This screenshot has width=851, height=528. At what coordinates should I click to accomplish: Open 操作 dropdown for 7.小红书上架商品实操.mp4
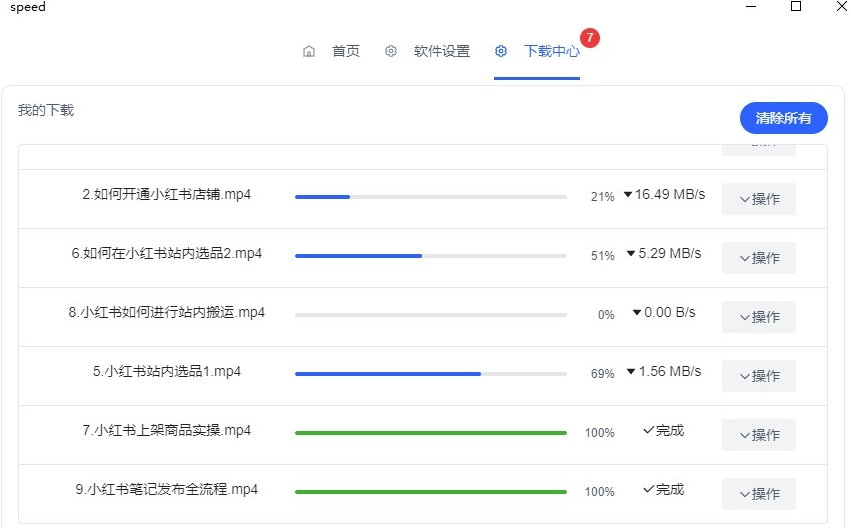tap(759, 435)
